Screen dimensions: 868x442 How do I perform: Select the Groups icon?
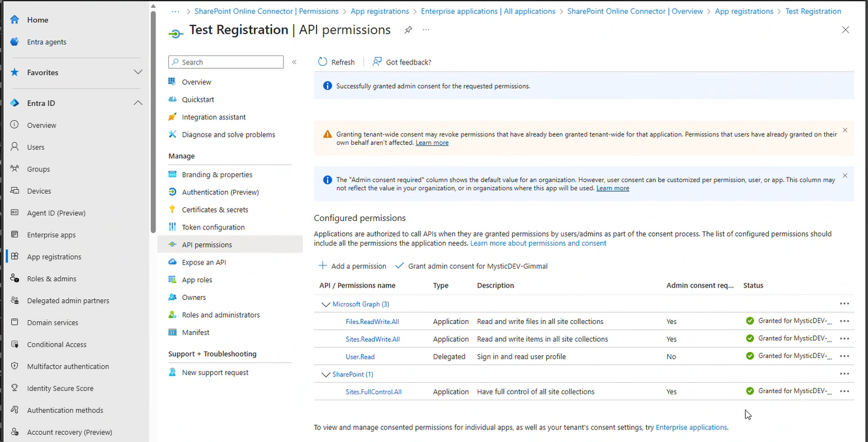coord(13,169)
